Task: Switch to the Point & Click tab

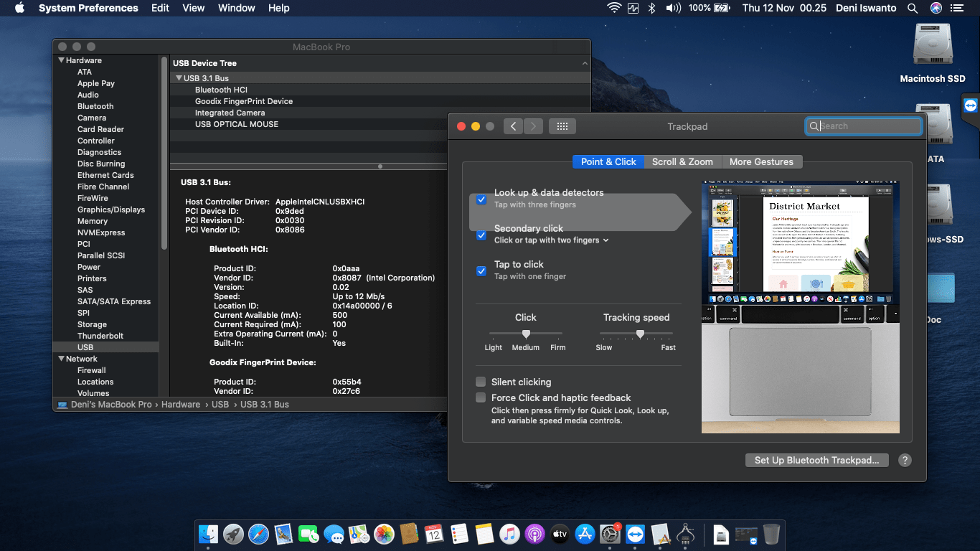Action: coord(608,161)
